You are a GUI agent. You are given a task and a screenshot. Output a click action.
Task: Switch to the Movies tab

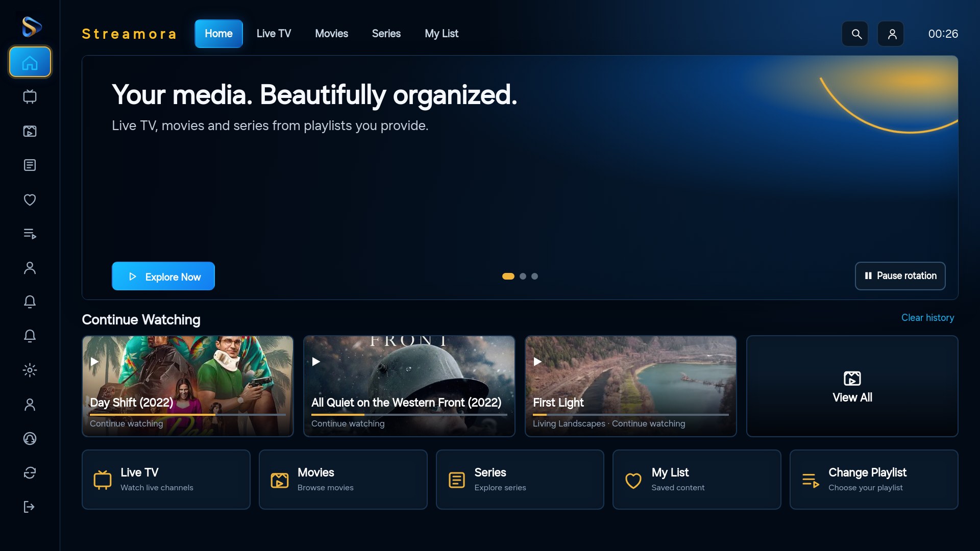(331, 34)
